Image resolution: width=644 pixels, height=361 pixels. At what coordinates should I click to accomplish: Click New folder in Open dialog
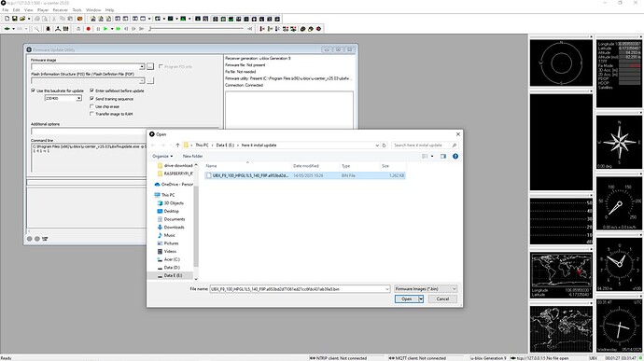tap(192, 156)
